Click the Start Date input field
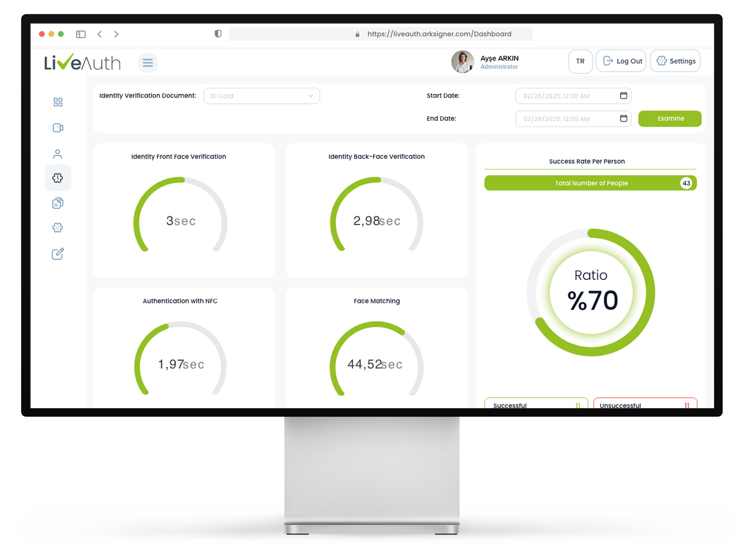This screenshot has height=560, width=737. 573,96
